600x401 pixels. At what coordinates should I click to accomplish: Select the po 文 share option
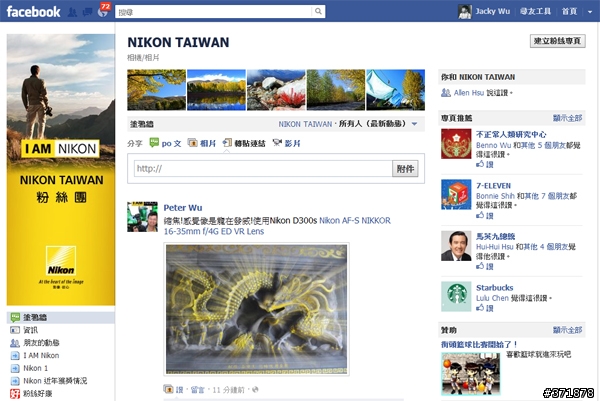tap(165, 143)
